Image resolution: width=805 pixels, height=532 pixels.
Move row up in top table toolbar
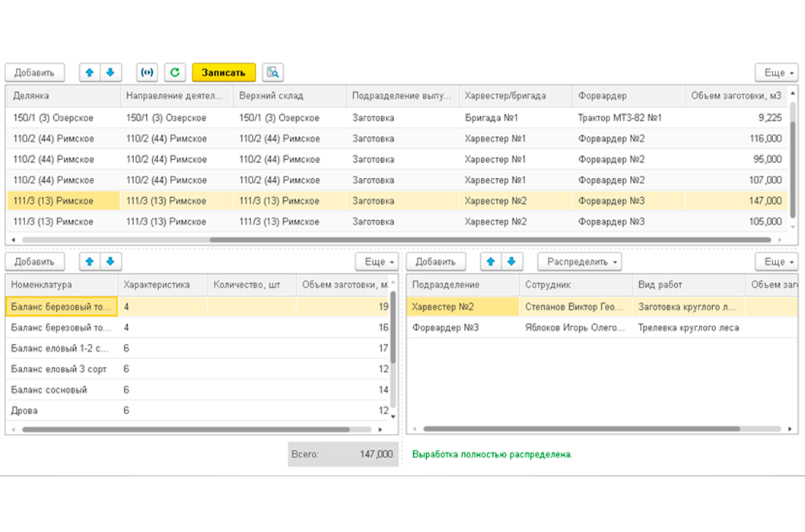[90, 72]
